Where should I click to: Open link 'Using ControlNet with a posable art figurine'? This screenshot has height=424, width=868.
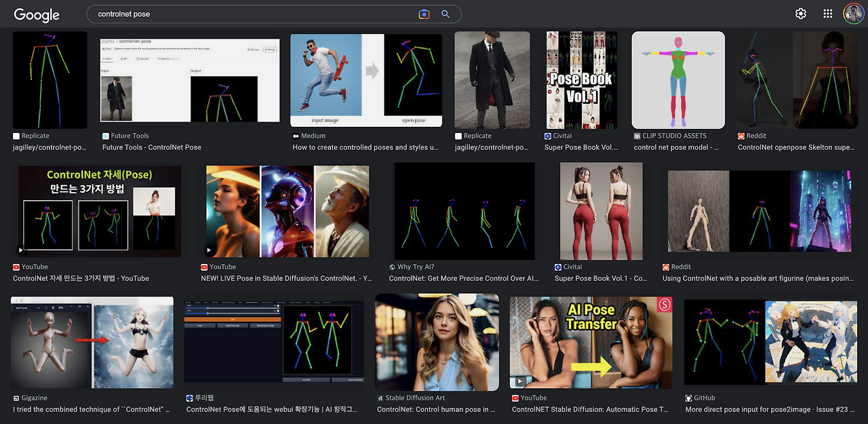tap(759, 278)
